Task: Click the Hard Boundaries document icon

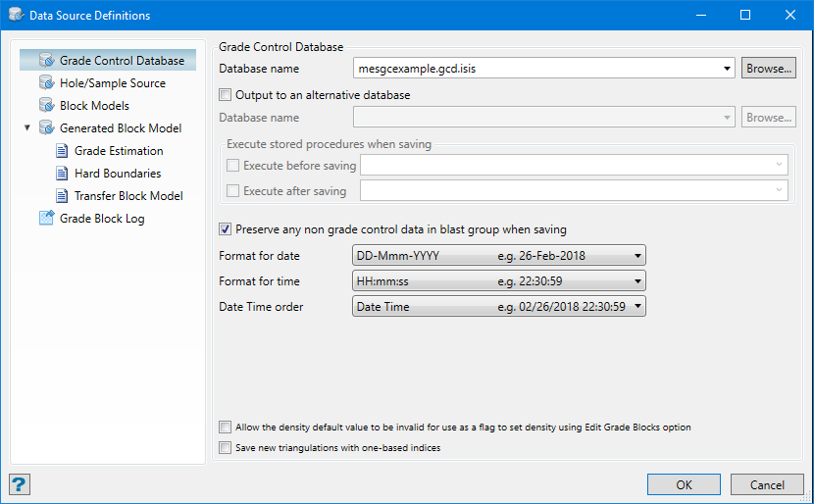Action: coord(61,174)
